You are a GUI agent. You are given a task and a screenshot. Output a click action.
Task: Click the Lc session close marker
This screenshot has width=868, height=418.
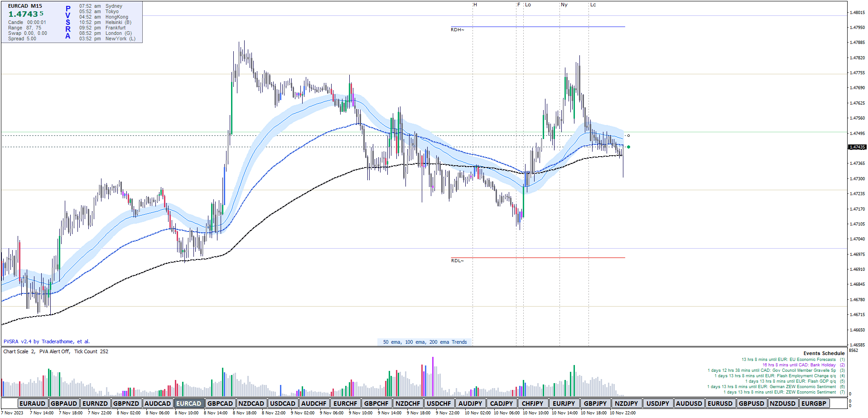pos(593,5)
